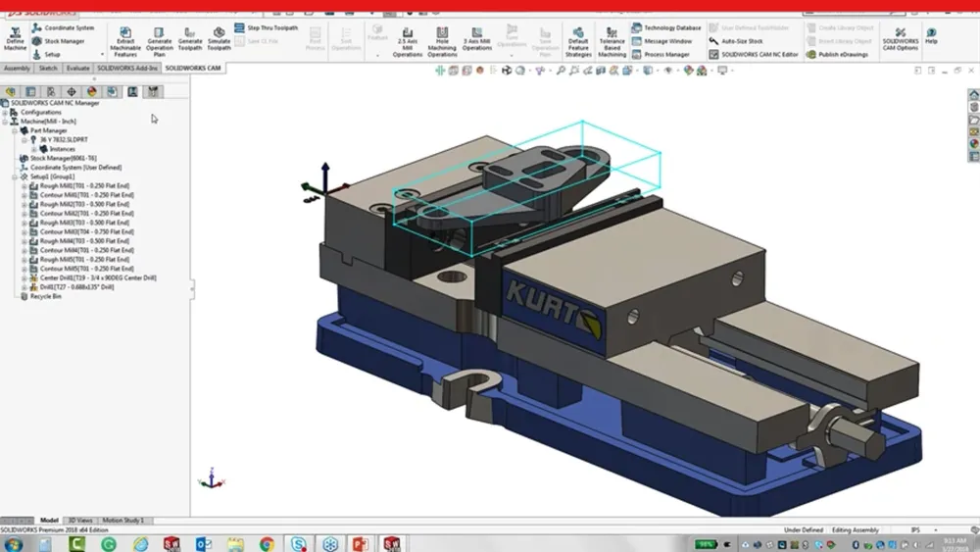Switch to the Evaluate tab

pyautogui.click(x=77, y=68)
